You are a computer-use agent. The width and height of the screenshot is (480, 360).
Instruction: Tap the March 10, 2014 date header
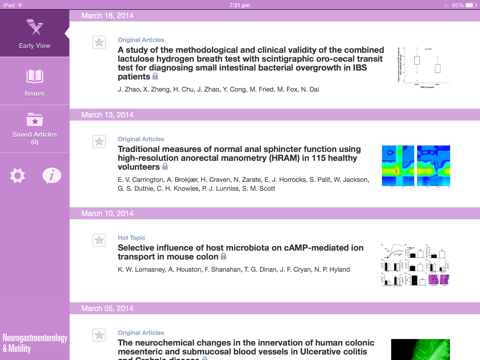point(275,213)
